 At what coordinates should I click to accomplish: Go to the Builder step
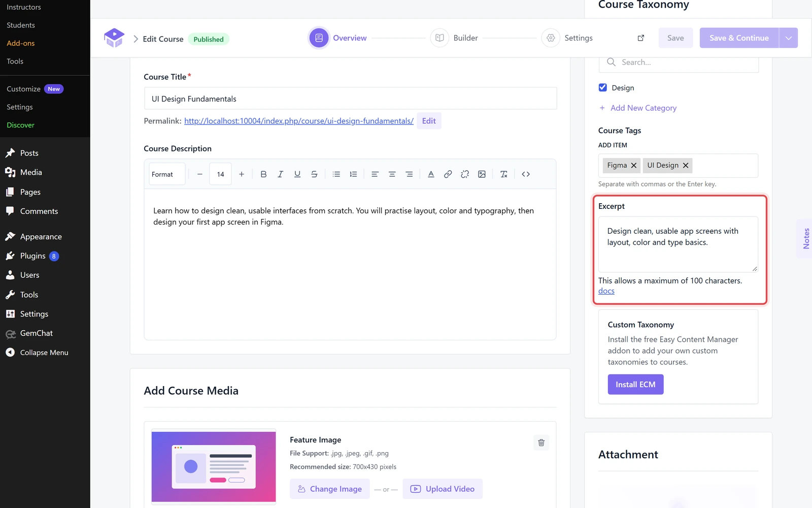click(454, 38)
